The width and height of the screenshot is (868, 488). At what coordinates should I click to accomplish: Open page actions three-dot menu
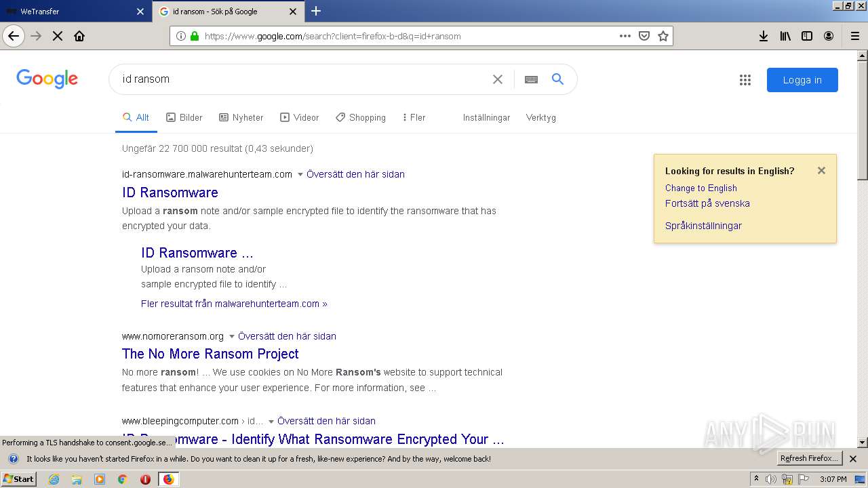(x=625, y=36)
